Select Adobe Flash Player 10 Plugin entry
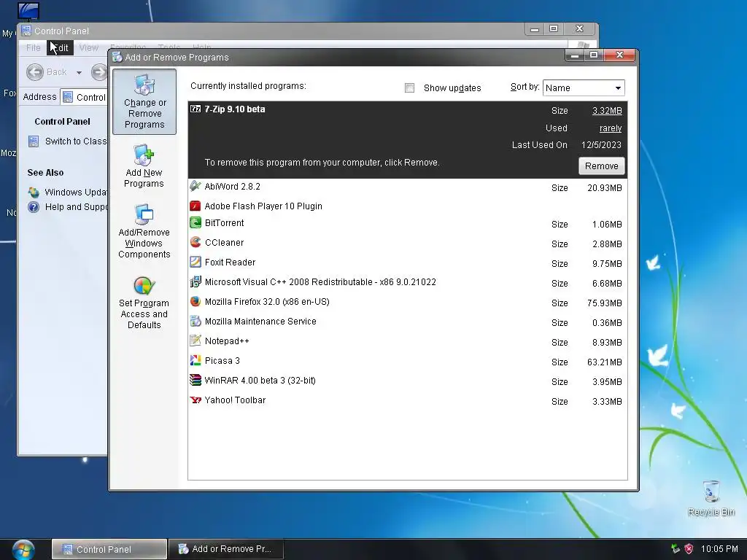The width and height of the screenshot is (747, 560). [x=408, y=206]
